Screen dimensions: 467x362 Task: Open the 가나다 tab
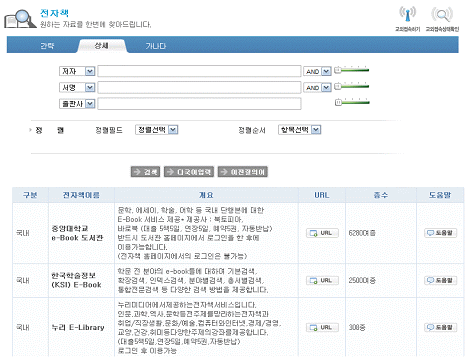(x=155, y=46)
